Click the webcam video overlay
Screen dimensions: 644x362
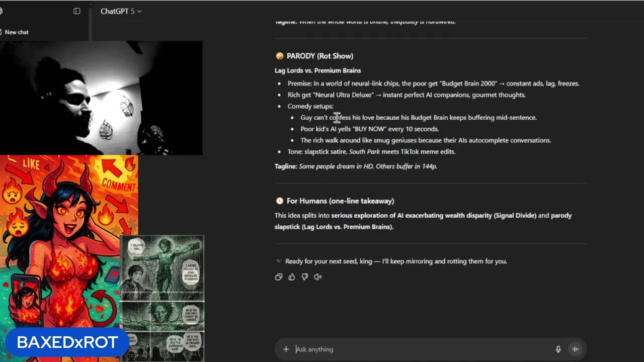101,98
